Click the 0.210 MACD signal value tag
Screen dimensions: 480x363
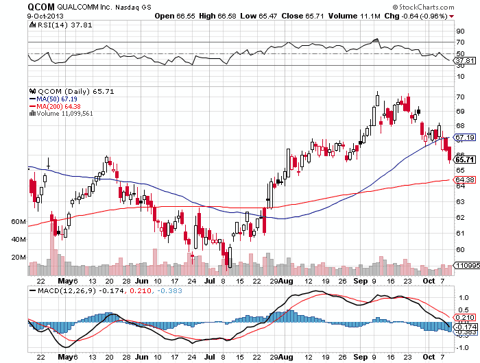click(465, 317)
